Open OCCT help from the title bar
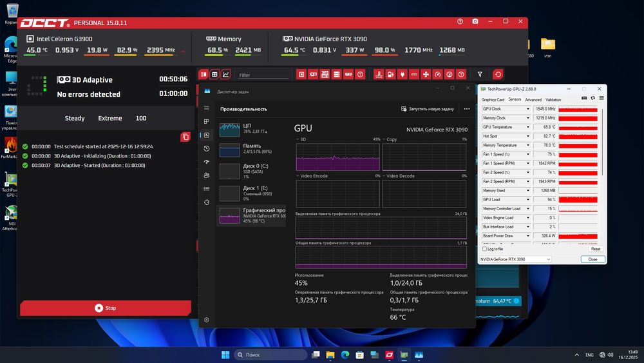This screenshot has height=363, width=644. tap(460, 21)
